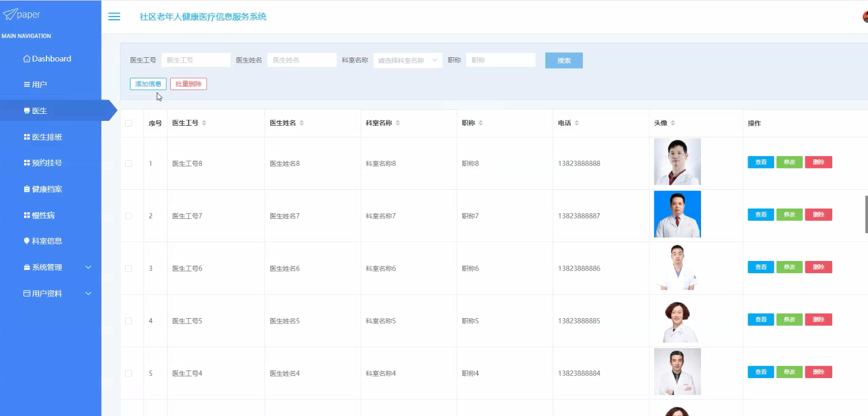Click the 预约挂号 grid icon
This screenshot has height=416, width=868.
tap(27, 163)
